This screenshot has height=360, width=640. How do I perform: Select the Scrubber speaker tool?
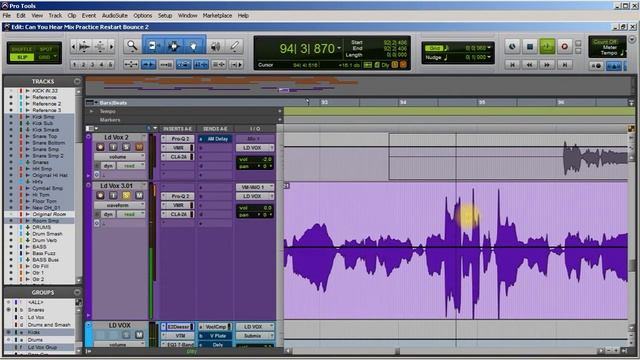[216, 46]
